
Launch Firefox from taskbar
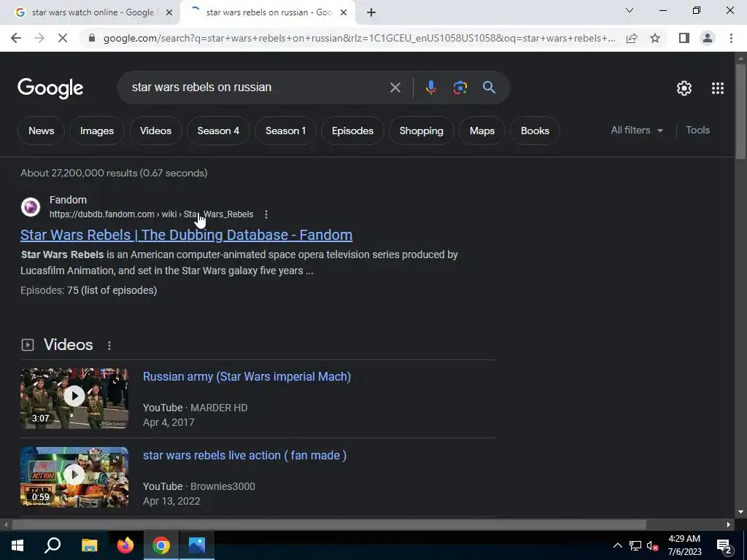click(x=125, y=545)
